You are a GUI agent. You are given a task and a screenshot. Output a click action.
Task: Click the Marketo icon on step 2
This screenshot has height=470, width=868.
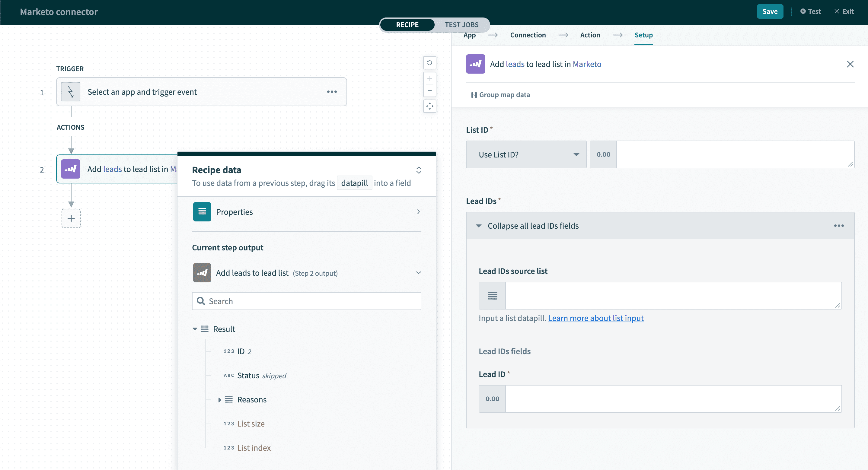[70, 169]
